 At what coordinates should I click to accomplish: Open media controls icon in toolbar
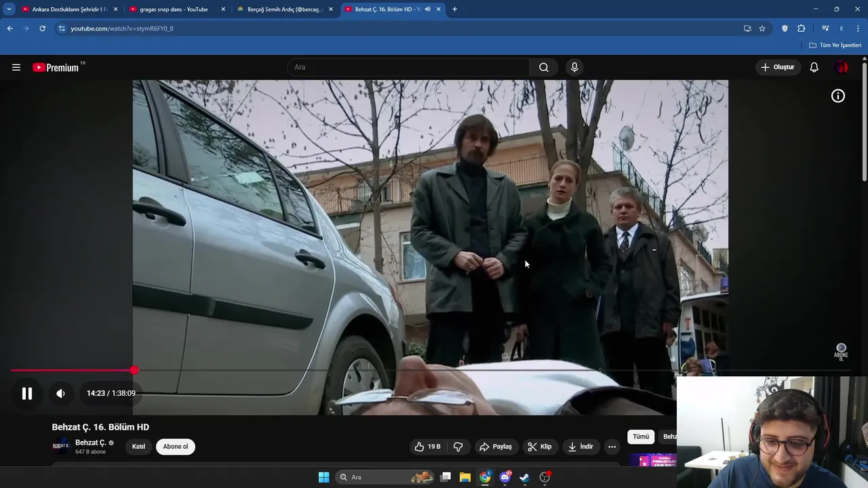pyautogui.click(x=825, y=28)
